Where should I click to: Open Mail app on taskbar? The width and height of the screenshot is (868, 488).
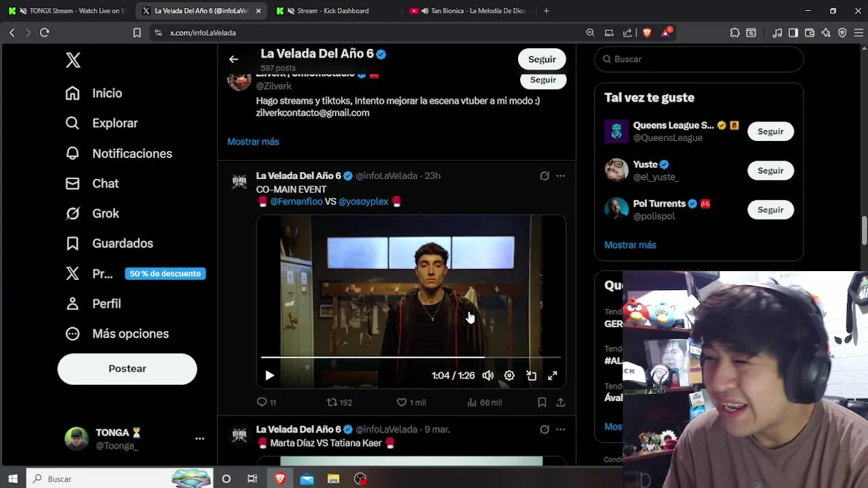[307, 479]
